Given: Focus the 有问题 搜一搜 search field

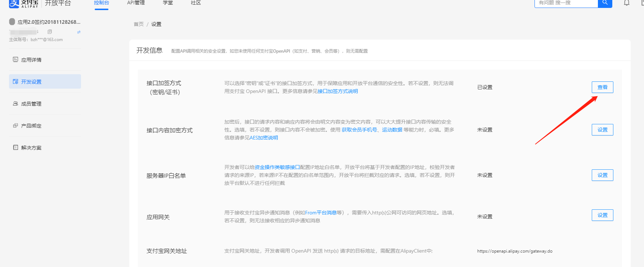Looking at the screenshot, I should (x=565, y=3).
